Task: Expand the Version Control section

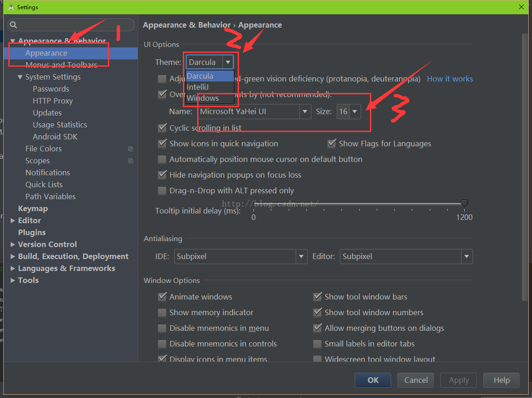Action: tap(12, 244)
